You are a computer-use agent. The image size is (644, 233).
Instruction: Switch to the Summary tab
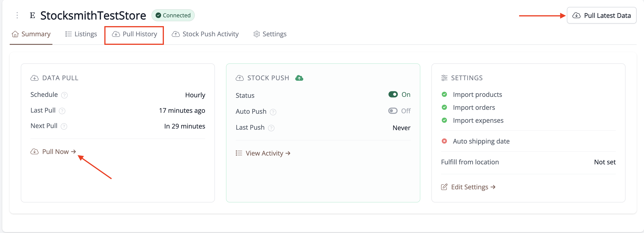coord(31,34)
